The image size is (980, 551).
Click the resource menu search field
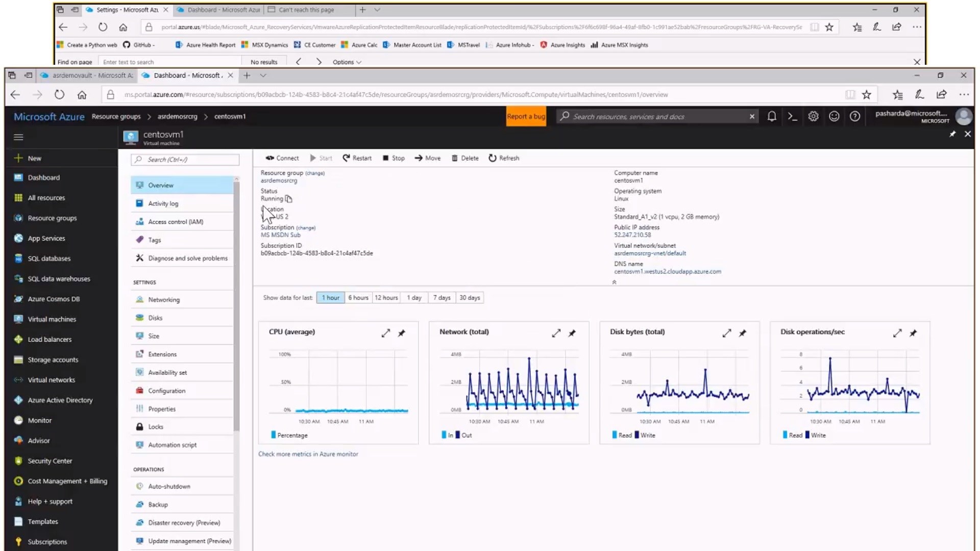[x=185, y=160]
